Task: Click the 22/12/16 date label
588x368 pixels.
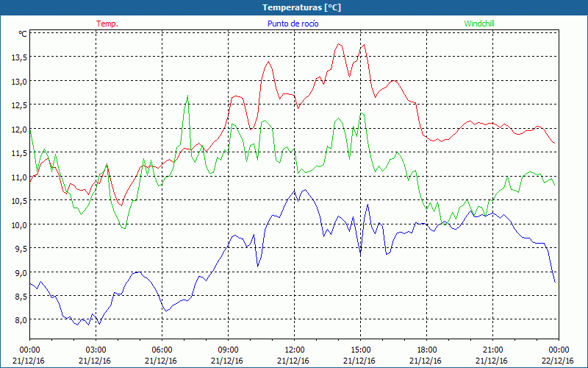Action: [x=558, y=361]
